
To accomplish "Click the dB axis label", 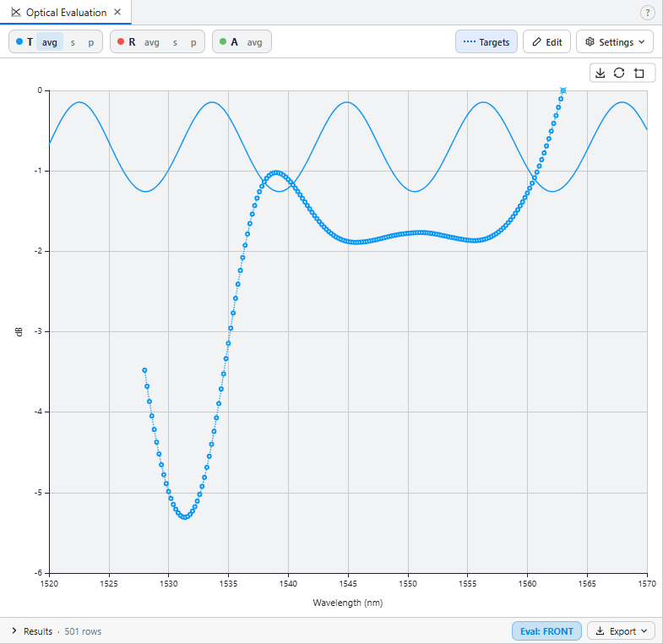I will click(x=19, y=332).
